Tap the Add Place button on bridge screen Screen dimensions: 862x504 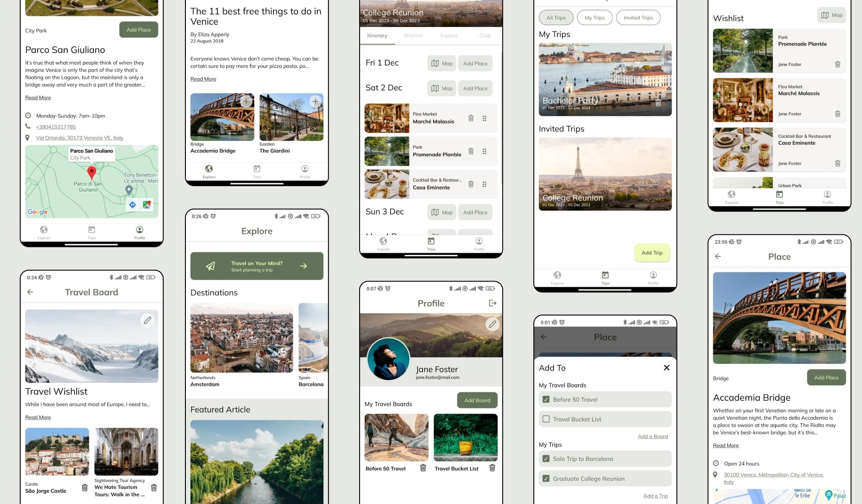(827, 377)
